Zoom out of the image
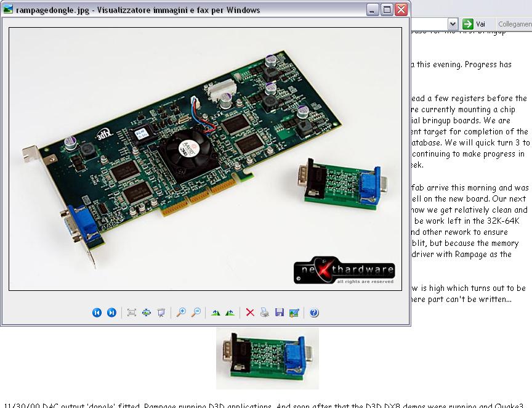The height and width of the screenshot is (408, 532). pos(195,313)
